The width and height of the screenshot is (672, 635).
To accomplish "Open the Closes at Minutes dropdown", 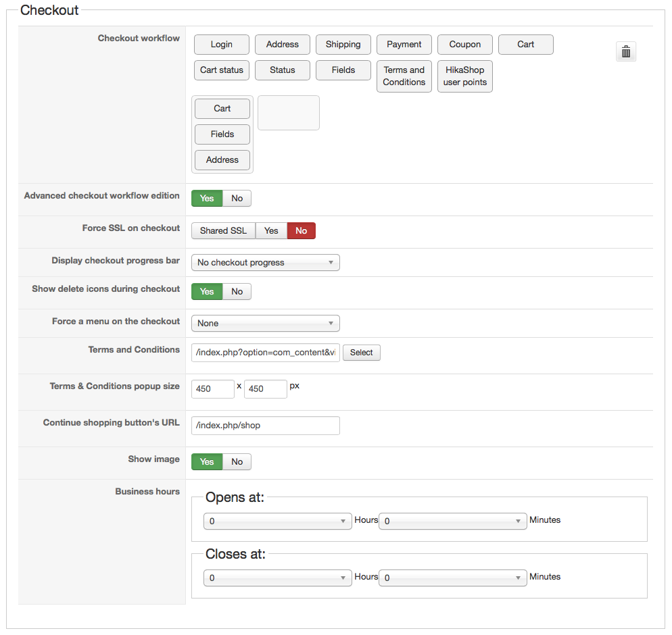I will tap(452, 578).
